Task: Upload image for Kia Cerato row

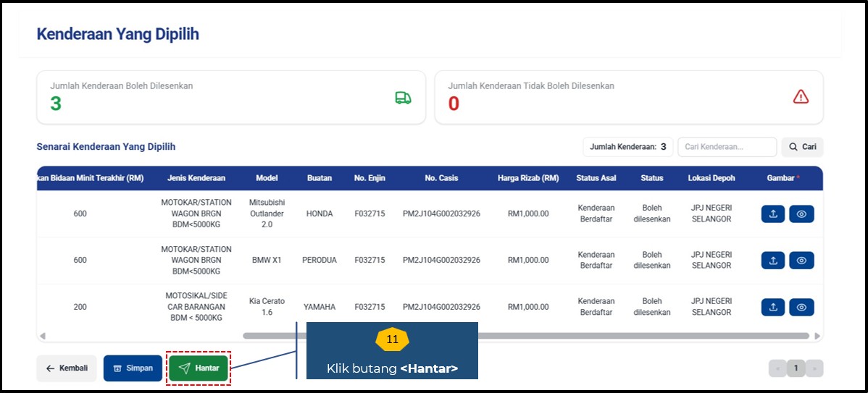Action: click(772, 307)
